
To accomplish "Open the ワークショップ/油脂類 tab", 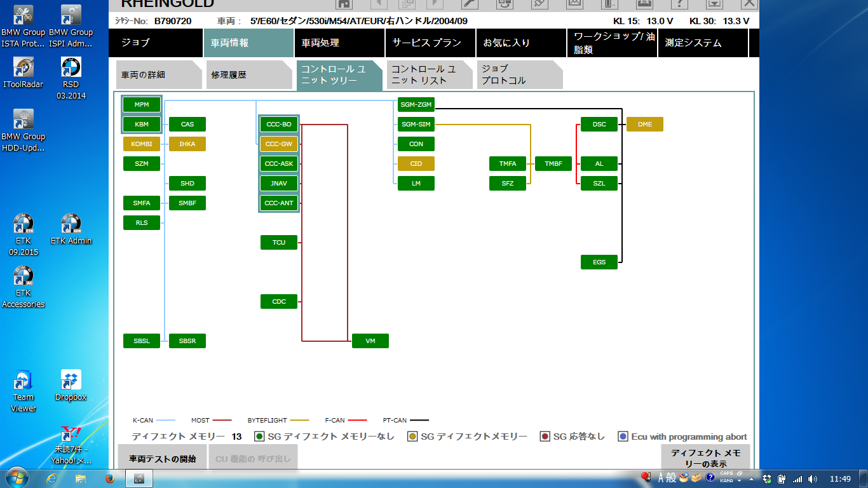I will [x=612, y=43].
